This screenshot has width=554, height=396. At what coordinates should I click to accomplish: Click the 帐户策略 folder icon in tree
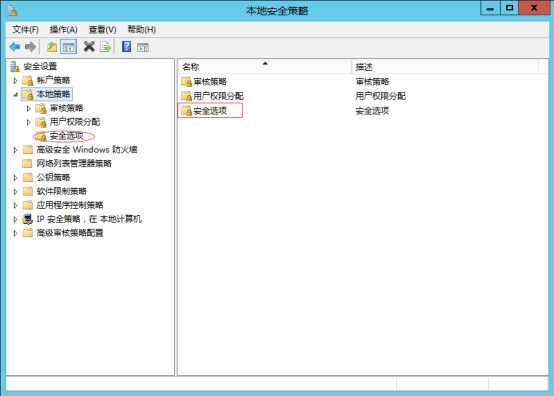click(28, 81)
